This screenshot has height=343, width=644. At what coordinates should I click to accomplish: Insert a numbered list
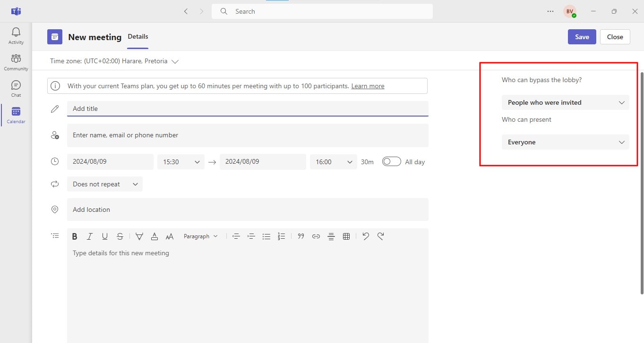point(282,236)
